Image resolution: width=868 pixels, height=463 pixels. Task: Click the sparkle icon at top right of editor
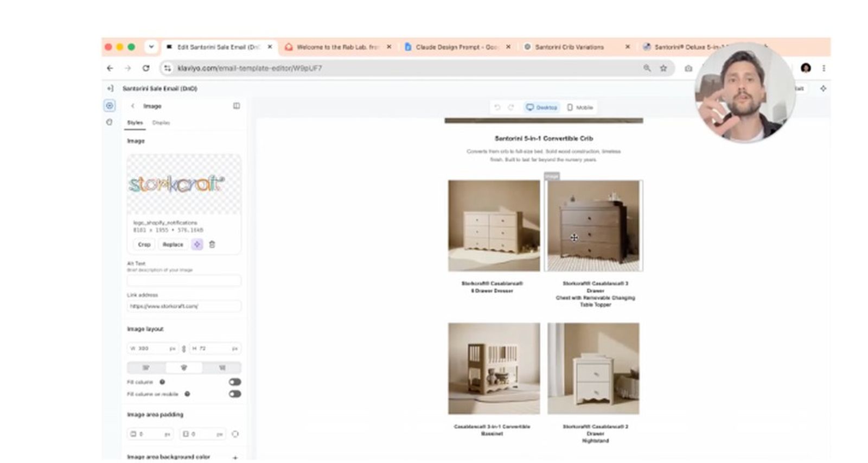pos(823,88)
